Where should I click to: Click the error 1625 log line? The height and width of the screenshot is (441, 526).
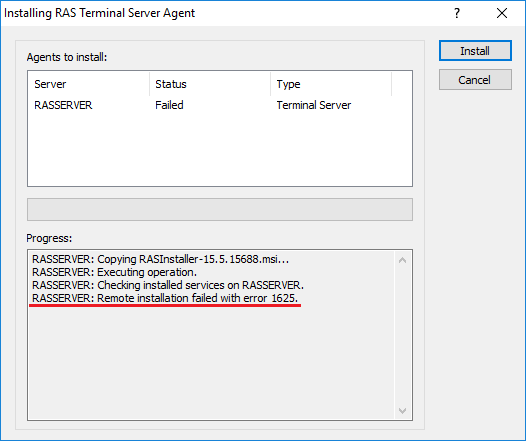[165, 298]
